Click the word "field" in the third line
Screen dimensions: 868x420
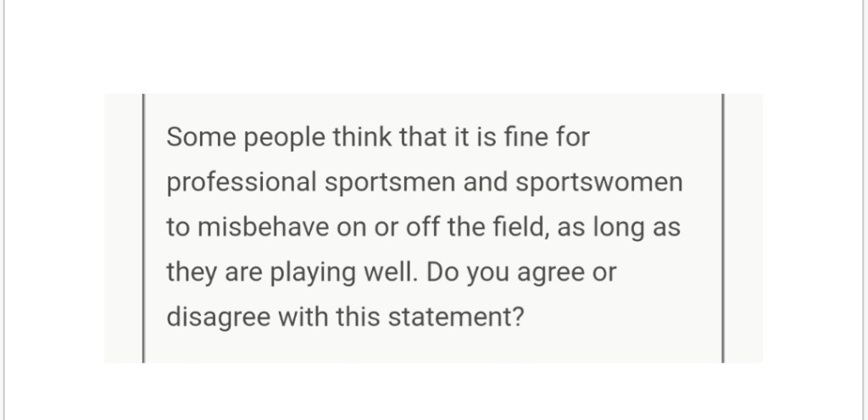[527, 227]
